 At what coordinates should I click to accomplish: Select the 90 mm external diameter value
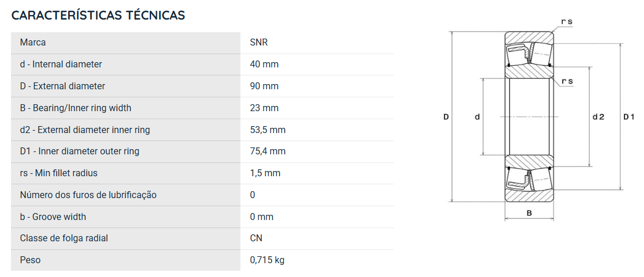point(264,86)
